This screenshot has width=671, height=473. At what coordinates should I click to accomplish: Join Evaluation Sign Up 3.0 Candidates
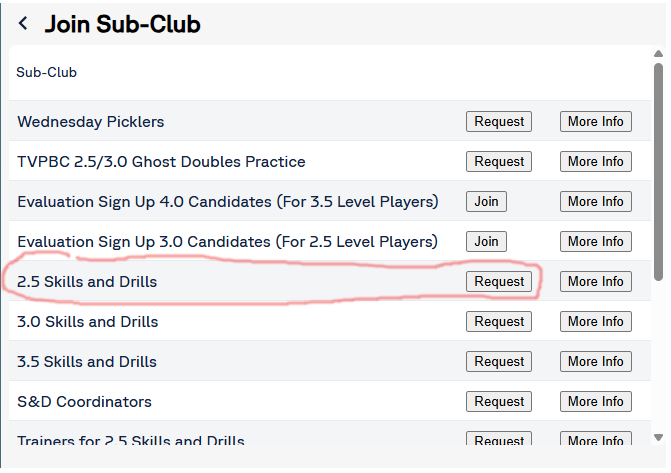pyautogui.click(x=486, y=242)
